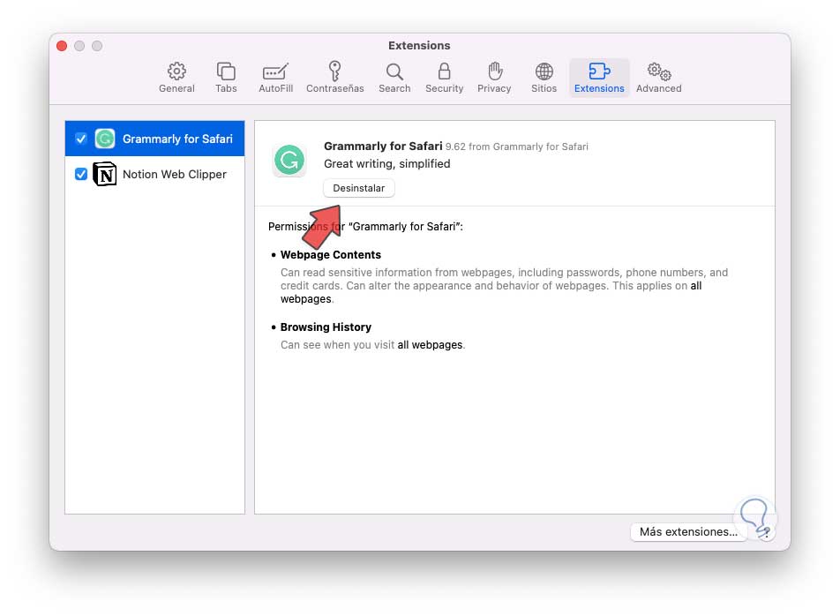840x616 pixels.
Task: Open the Advanced gears pane
Action: (x=658, y=78)
